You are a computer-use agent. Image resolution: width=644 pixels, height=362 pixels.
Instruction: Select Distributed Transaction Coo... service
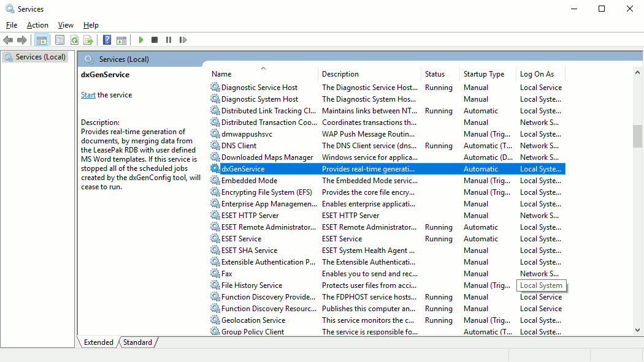pyautogui.click(x=269, y=122)
